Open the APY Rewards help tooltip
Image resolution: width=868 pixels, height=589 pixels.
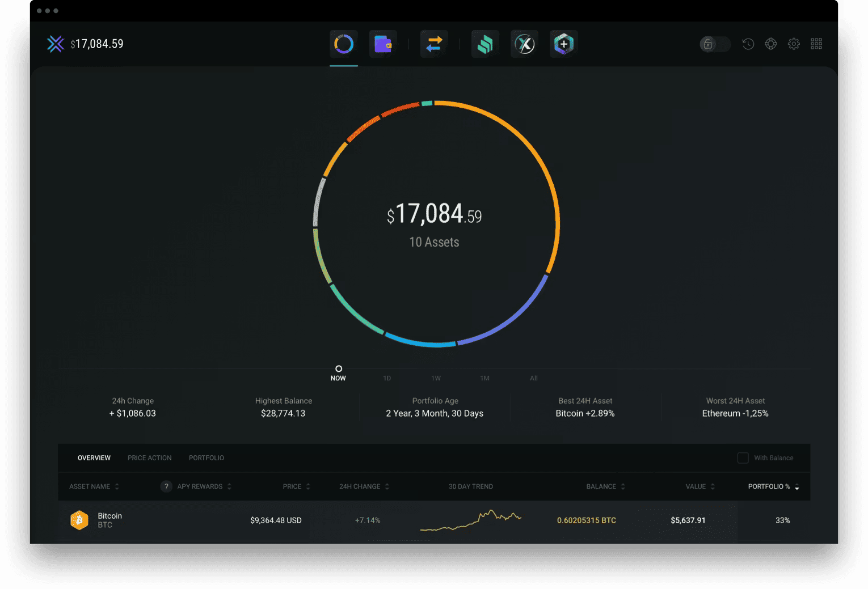[x=166, y=486]
